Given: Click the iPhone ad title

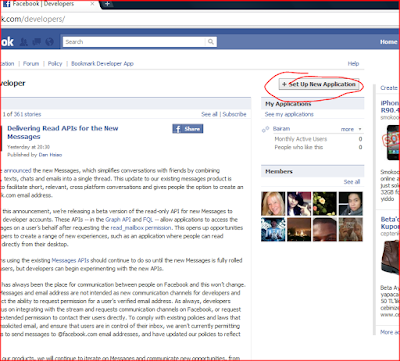Looking at the screenshot, I should 390,106.
